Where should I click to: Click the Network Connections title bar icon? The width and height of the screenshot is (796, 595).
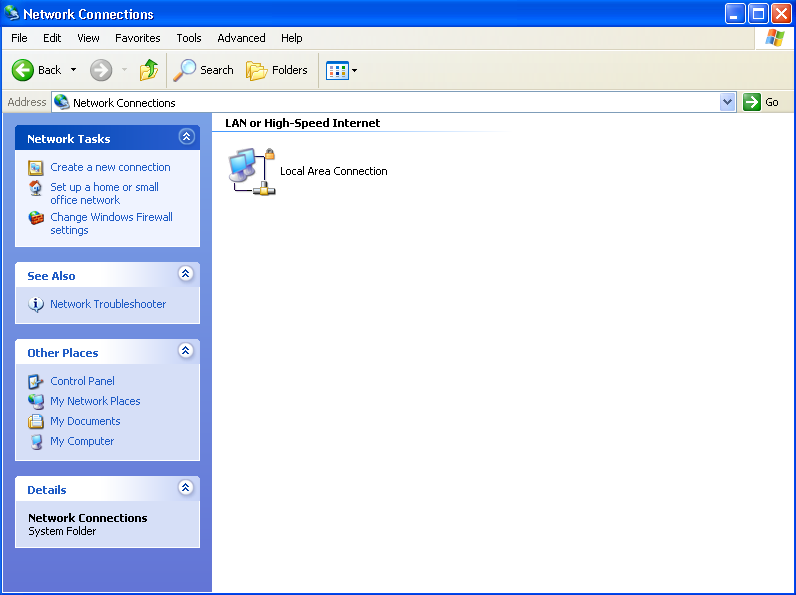point(11,13)
